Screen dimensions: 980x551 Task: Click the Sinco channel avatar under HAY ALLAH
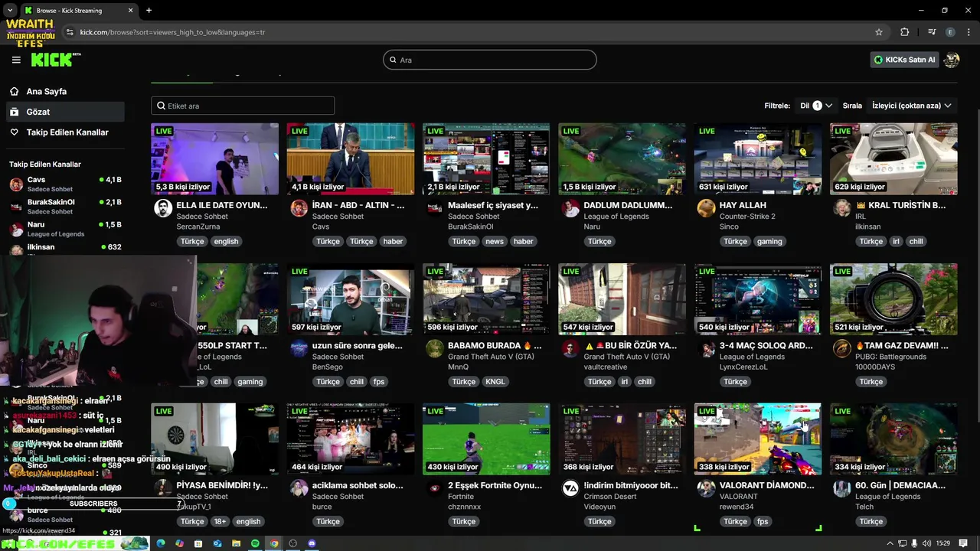pyautogui.click(x=706, y=208)
